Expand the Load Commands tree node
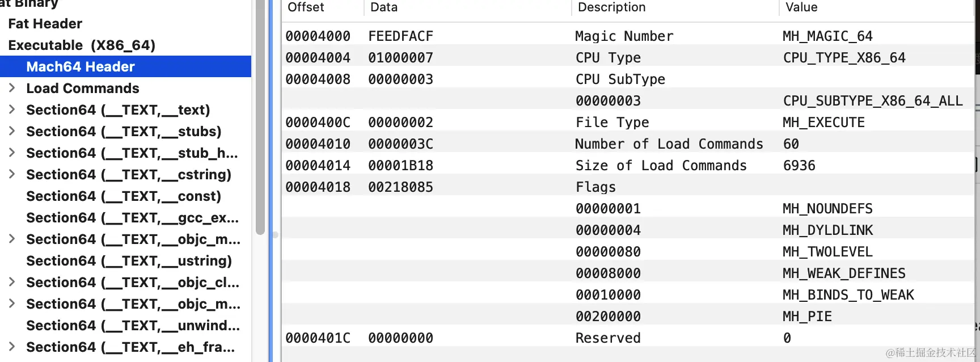The width and height of the screenshot is (980, 362). 12,88
